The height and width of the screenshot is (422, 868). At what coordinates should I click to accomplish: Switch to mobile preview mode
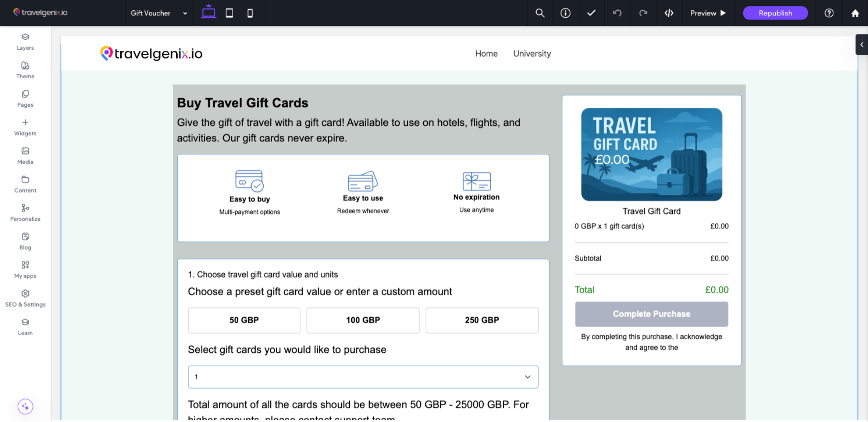(x=250, y=13)
